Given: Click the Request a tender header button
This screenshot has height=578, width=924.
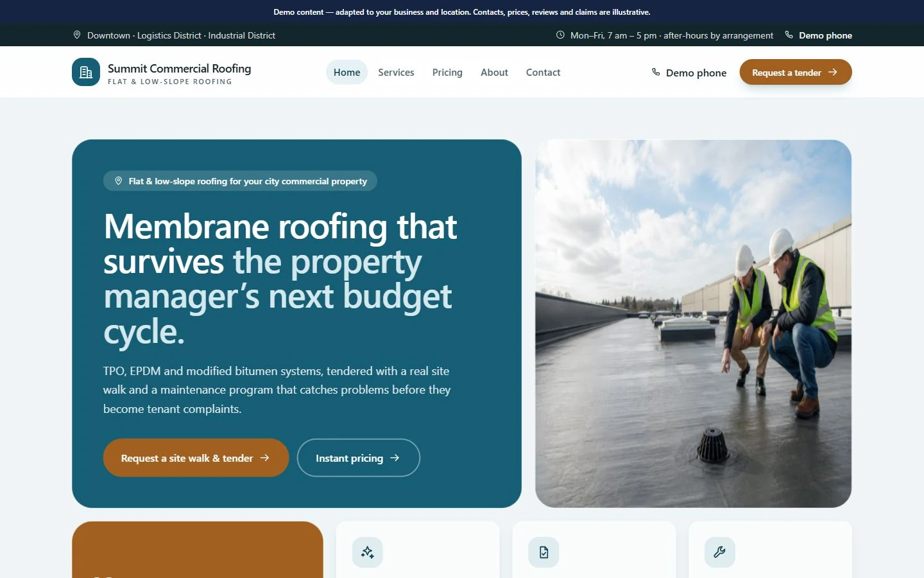Looking at the screenshot, I should coord(796,72).
